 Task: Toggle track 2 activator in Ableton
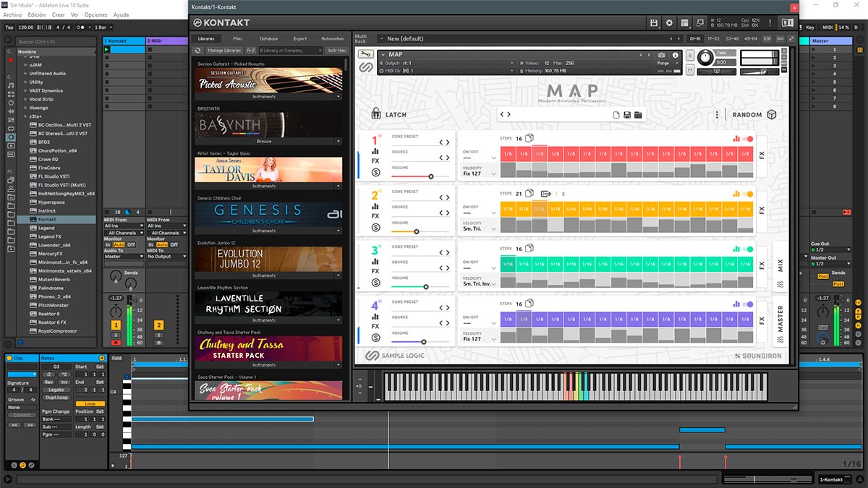(158, 325)
